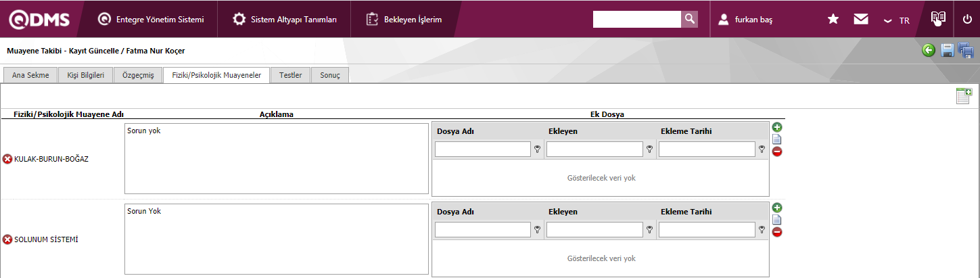
Task: Open furkan baş user profile
Action: [x=745, y=20]
